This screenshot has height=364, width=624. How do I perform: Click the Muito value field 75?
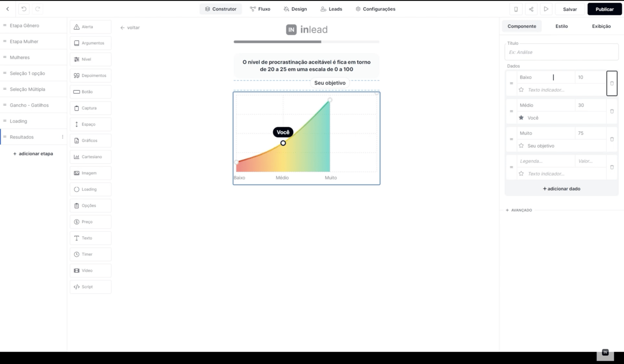tap(590, 133)
